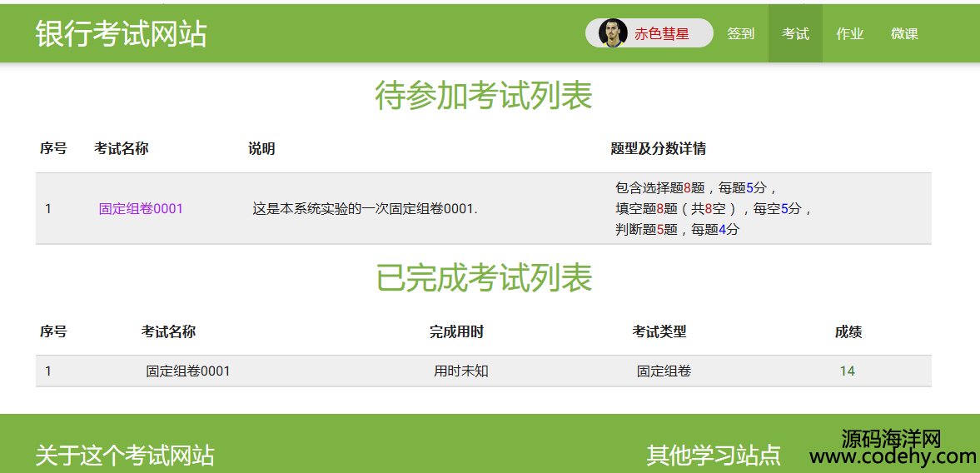Click the 判断题5题 details line
The height and width of the screenshot is (473, 980).
[x=677, y=229]
